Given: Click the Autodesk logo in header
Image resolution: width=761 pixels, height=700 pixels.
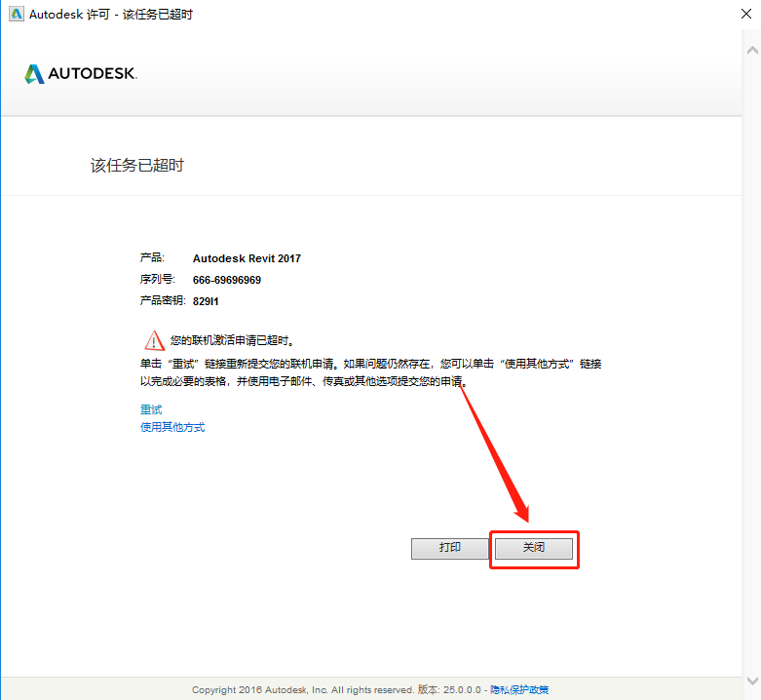Looking at the screenshot, I should [x=81, y=74].
